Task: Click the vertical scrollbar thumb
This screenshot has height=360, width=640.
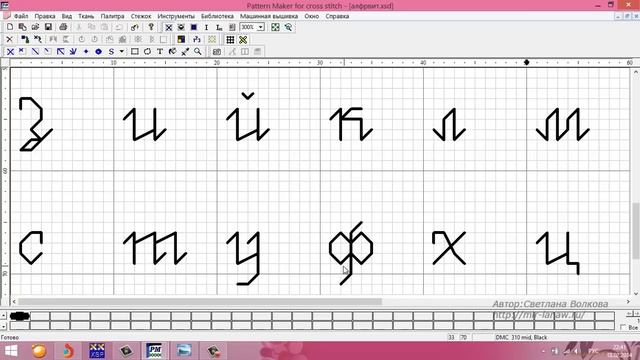Action: point(636,231)
